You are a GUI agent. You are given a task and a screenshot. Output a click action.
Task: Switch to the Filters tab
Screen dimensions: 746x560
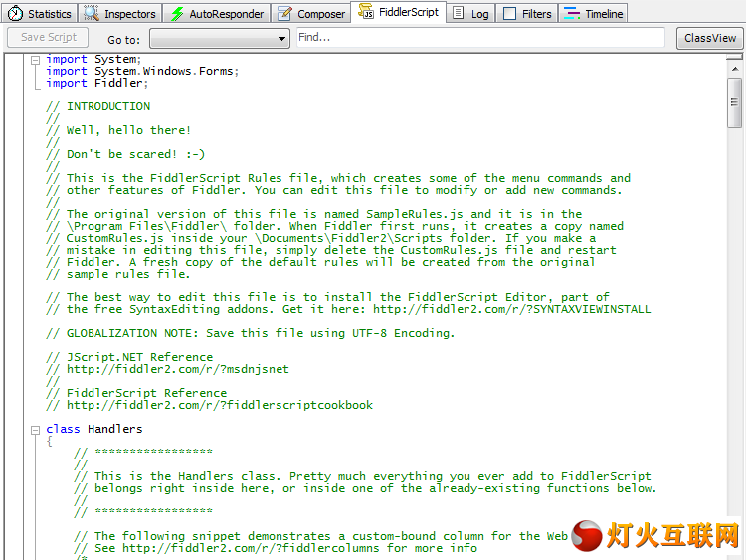click(x=527, y=13)
